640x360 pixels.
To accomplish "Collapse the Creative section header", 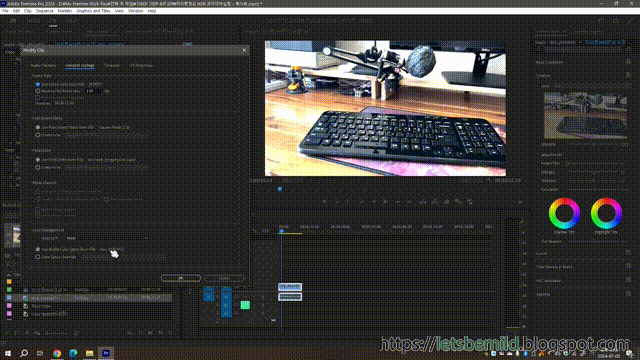I will [543, 76].
